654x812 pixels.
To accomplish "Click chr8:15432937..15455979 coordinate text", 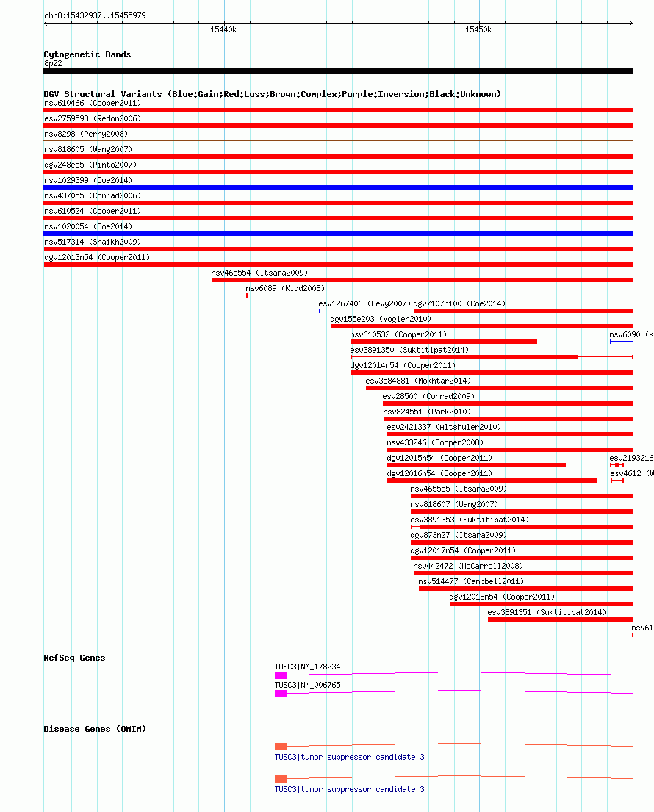I will pyautogui.click(x=96, y=15).
